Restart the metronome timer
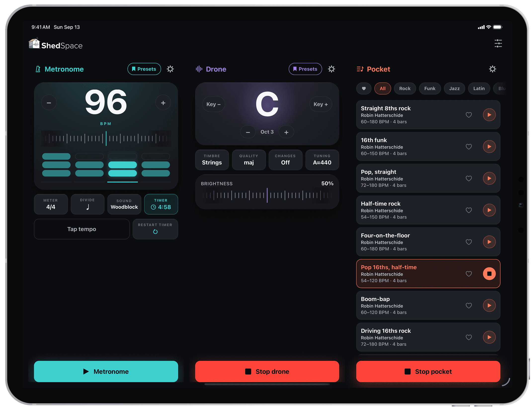 155,229
